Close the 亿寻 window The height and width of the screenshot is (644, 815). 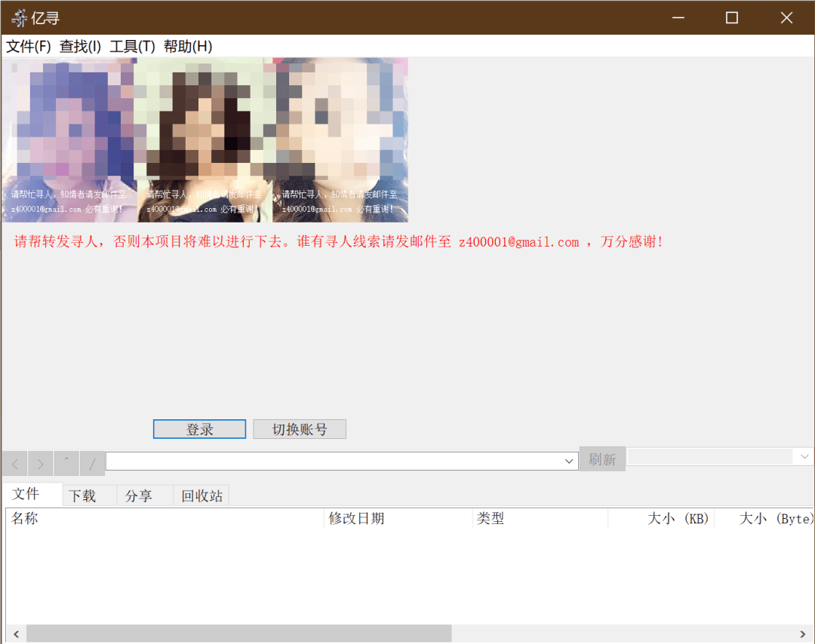point(786,17)
